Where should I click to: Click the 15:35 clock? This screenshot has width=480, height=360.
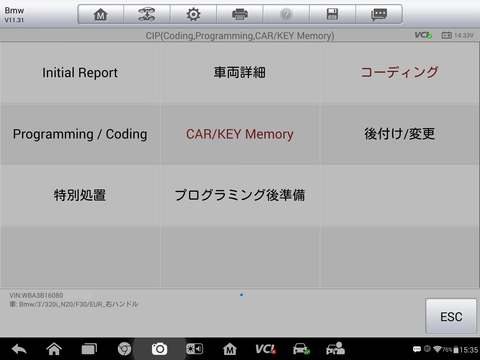pos(469,350)
